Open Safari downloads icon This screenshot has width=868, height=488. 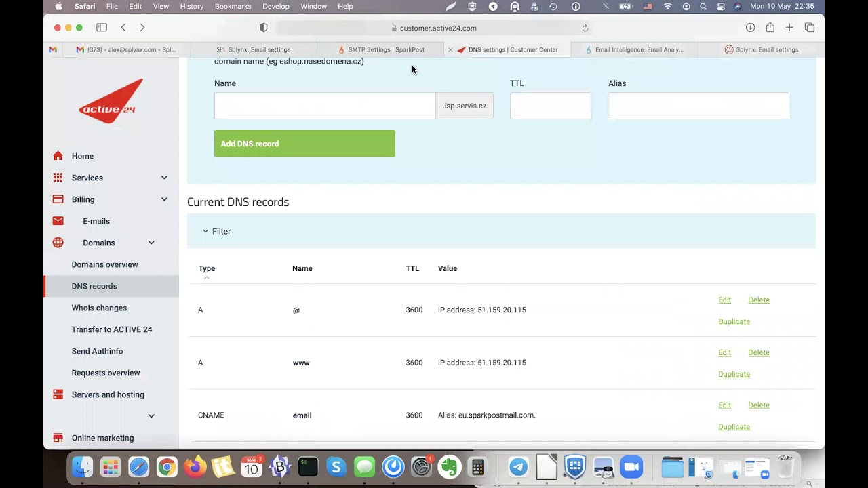750,28
